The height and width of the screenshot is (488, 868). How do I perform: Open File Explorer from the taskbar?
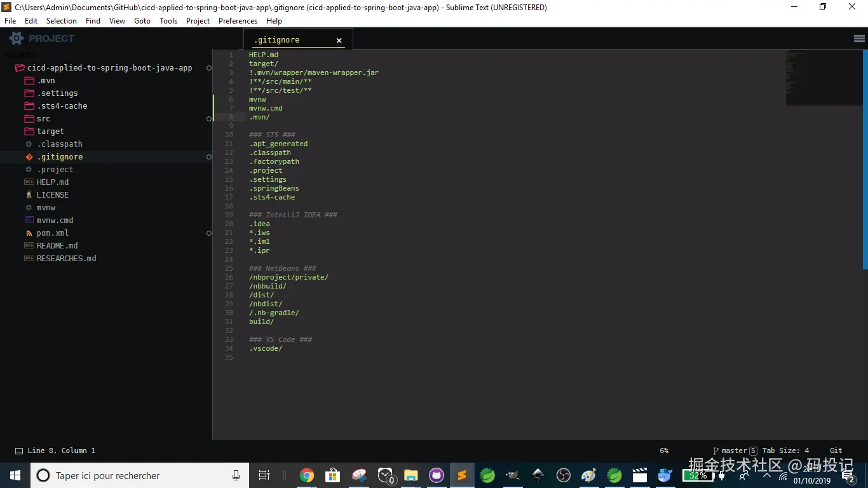point(410,475)
